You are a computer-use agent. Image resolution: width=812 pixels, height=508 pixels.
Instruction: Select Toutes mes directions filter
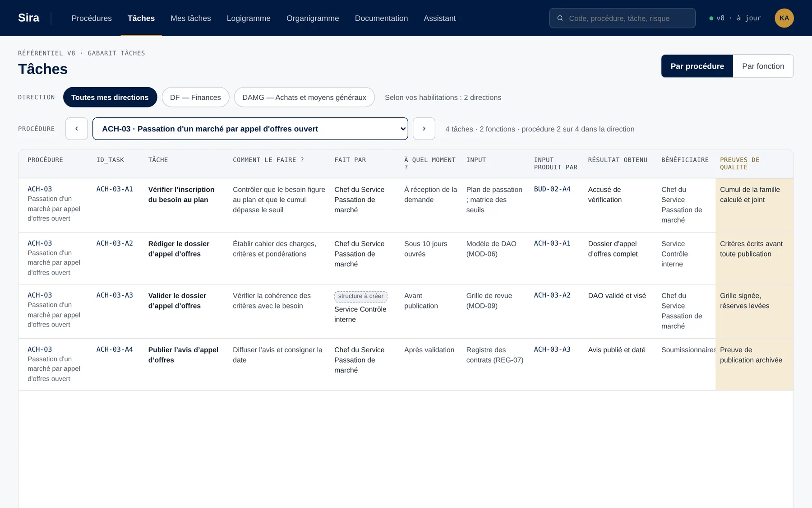point(110,97)
